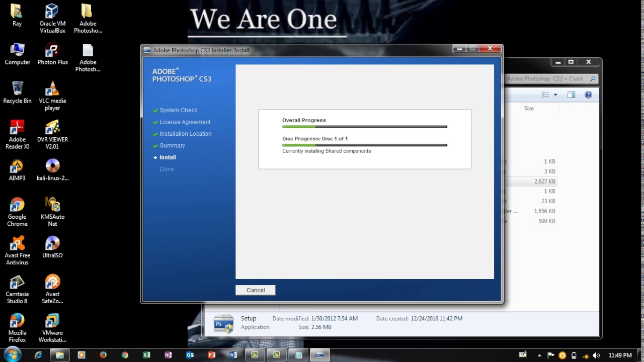Open the view options dropdown arrow in Explorer
This screenshot has width=644, height=362.
coord(555,95)
